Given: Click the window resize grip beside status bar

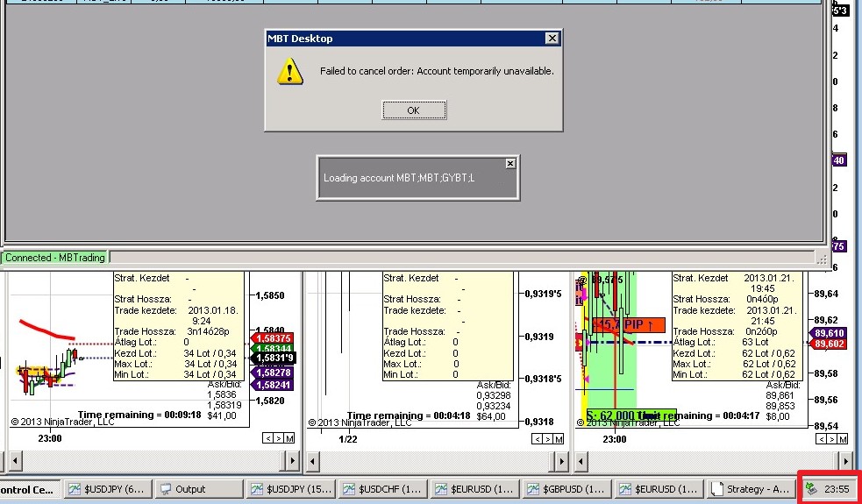Looking at the screenshot, I should point(822,259).
